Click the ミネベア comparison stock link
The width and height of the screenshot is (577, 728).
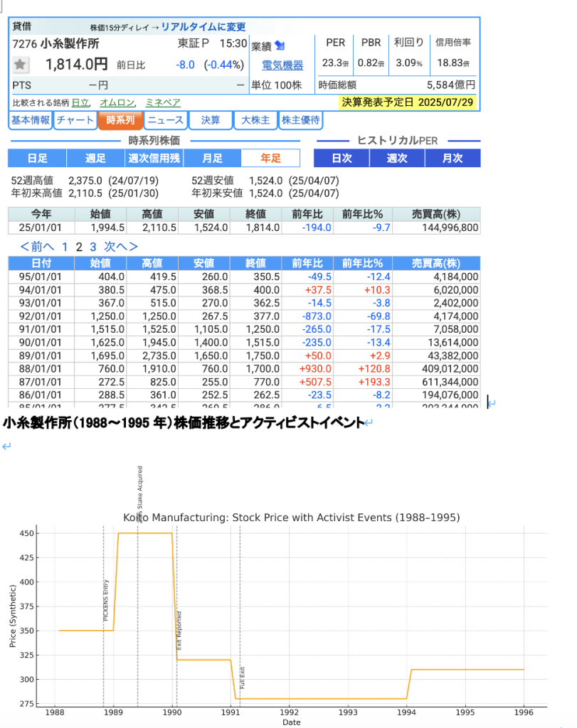tap(163, 102)
